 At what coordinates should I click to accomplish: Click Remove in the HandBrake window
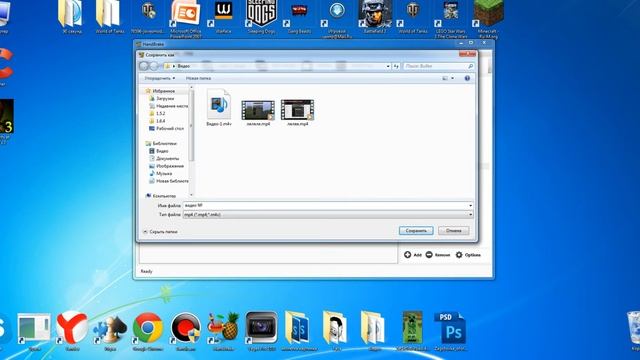(x=438, y=255)
